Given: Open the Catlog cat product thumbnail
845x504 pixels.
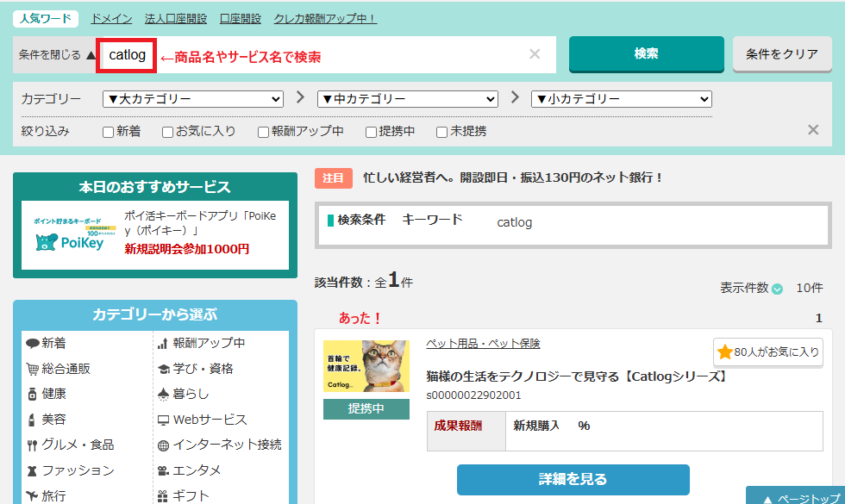Looking at the screenshot, I should click(x=366, y=365).
